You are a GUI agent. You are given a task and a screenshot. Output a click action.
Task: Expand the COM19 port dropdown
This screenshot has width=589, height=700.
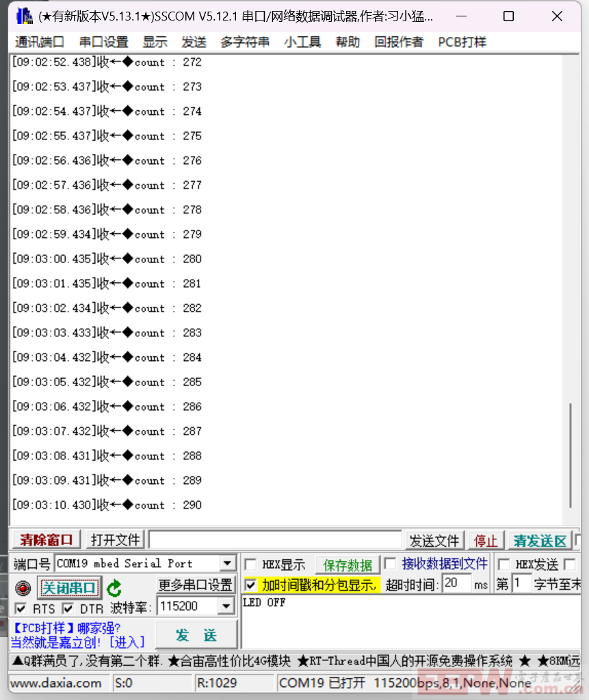pos(228,563)
